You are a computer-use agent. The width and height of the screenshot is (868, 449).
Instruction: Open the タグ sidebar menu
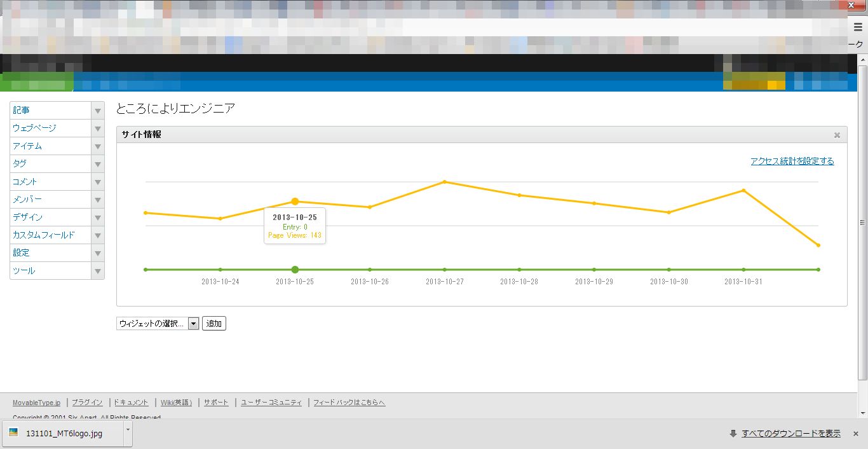[51, 164]
